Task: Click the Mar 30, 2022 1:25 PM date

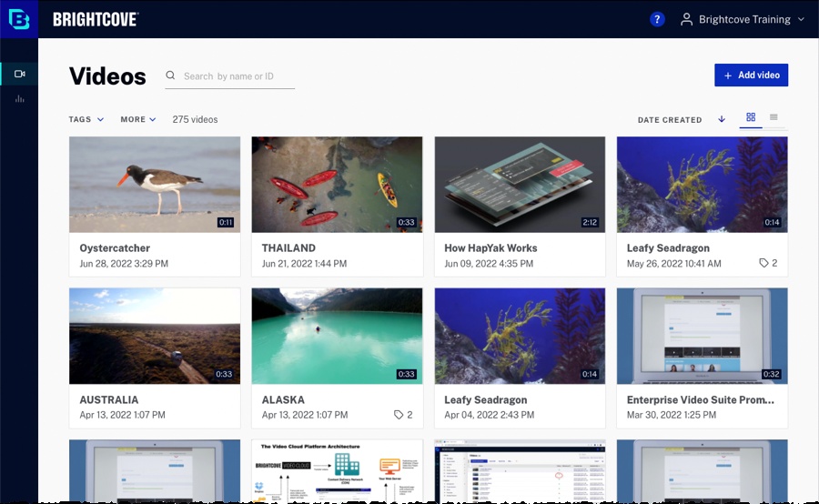Action: coord(672,415)
